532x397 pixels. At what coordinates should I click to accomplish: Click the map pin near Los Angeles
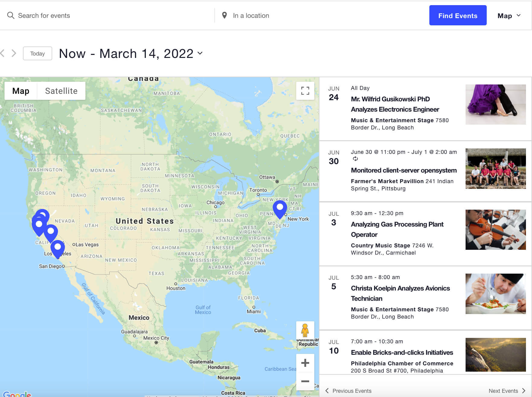coord(57,249)
